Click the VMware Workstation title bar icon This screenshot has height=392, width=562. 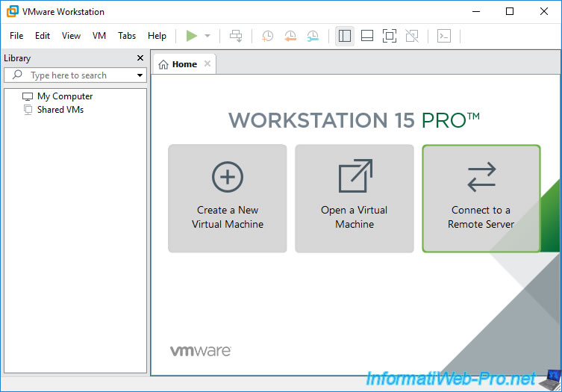pos(13,11)
